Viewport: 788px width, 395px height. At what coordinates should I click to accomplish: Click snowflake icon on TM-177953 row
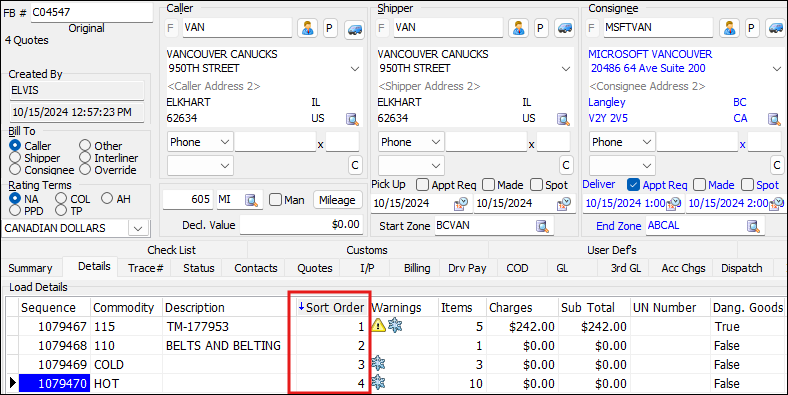pos(395,326)
